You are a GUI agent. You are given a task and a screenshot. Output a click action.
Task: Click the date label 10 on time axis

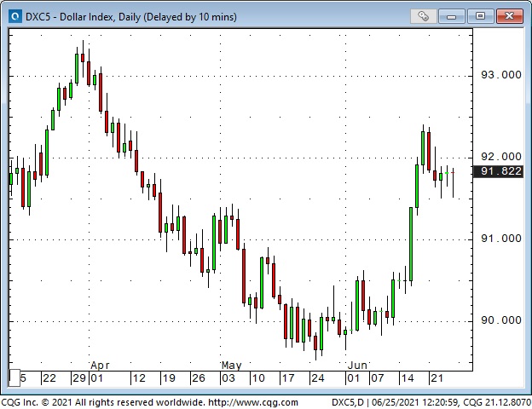pos(258,377)
